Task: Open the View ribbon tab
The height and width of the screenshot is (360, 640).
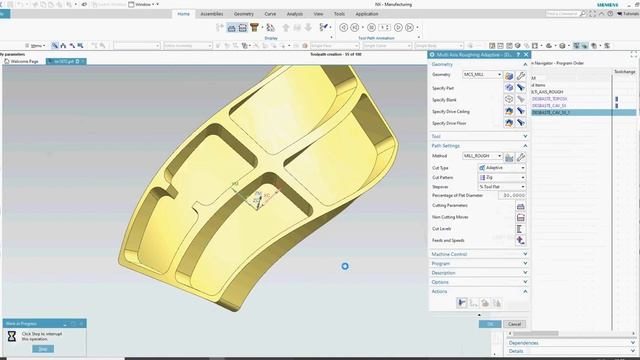Action: (318, 14)
